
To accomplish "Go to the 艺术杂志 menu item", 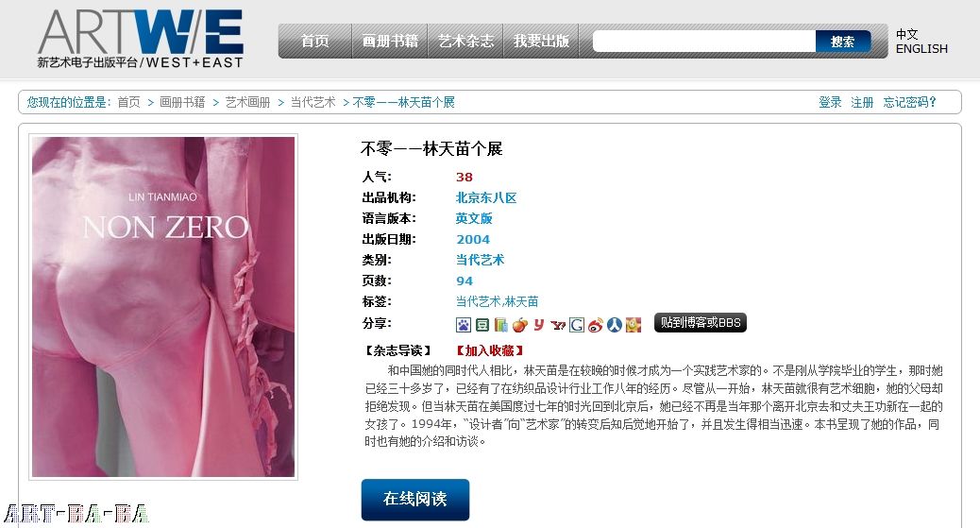I will (x=465, y=42).
